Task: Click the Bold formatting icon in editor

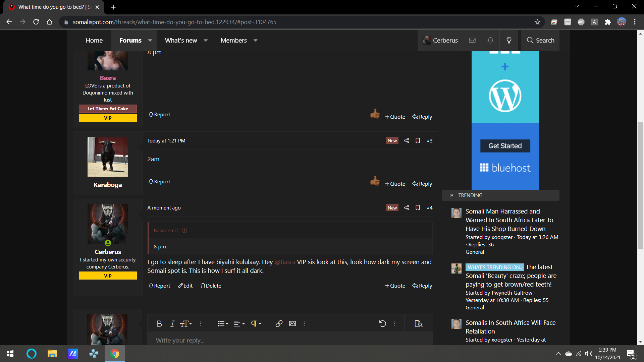Action: click(x=159, y=323)
